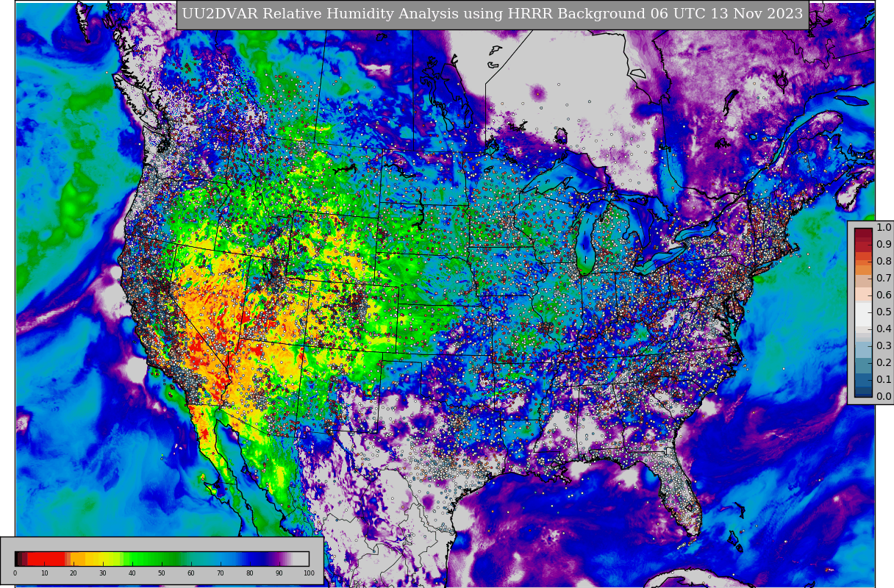
Task: Click the '80' tick label on humidity colorbar
Action: click(250, 573)
